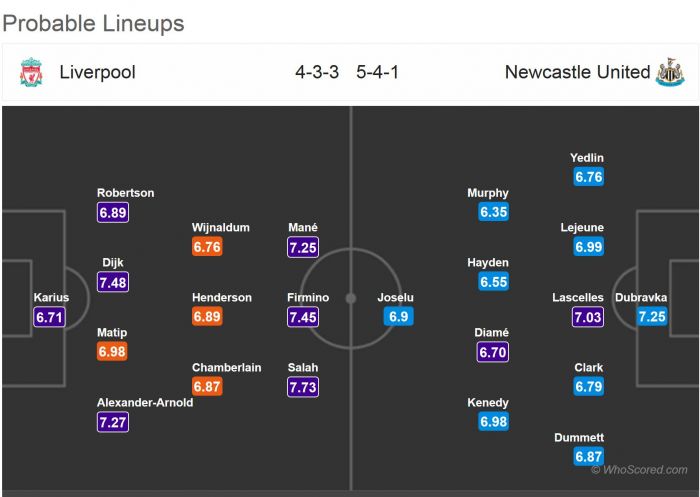Click Karius goalkeeper rating 6.71
700x497 pixels.
[49, 317]
